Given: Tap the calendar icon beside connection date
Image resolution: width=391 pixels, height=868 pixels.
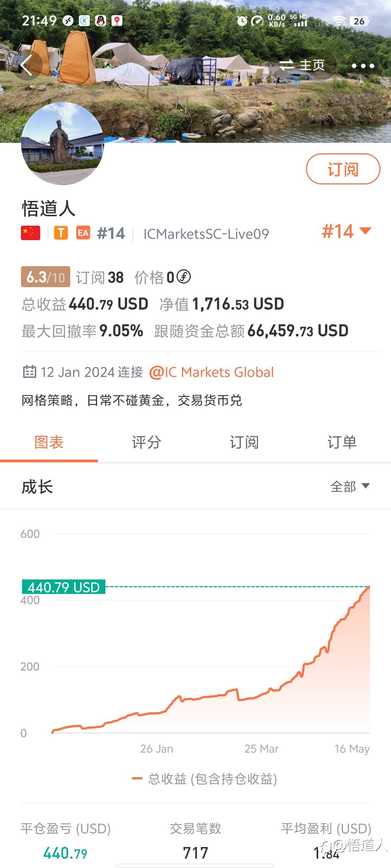Looking at the screenshot, I should pyautogui.click(x=29, y=372).
